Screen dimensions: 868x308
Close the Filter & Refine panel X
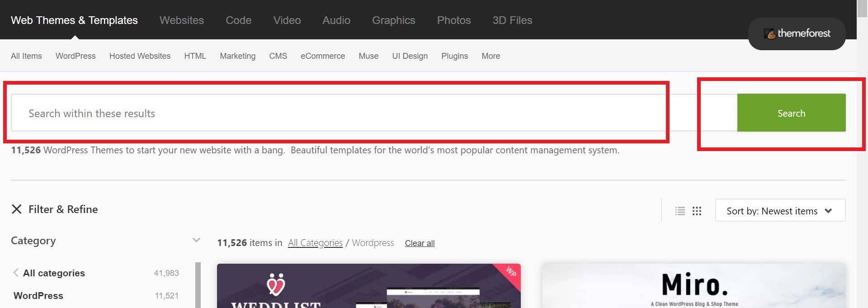pyautogui.click(x=17, y=209)
